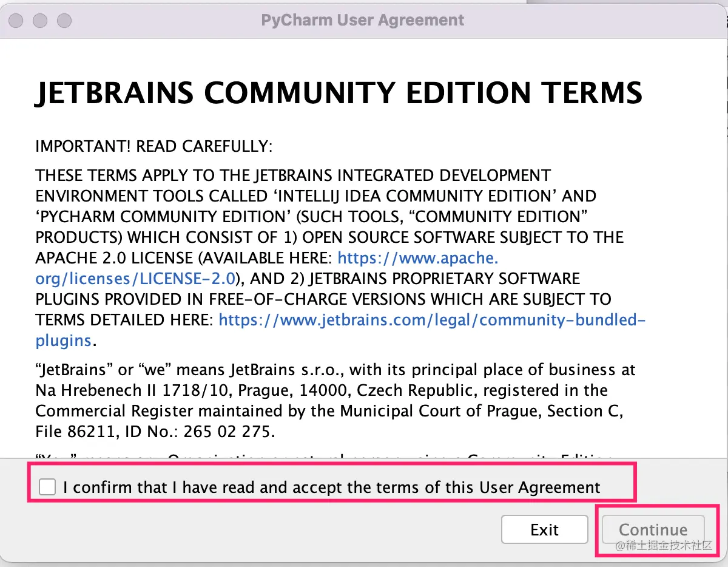Viewport: 728px width, 567px height.
Task: Close the PyCharm User Agreement window
Action: click(x=16, y=21)
